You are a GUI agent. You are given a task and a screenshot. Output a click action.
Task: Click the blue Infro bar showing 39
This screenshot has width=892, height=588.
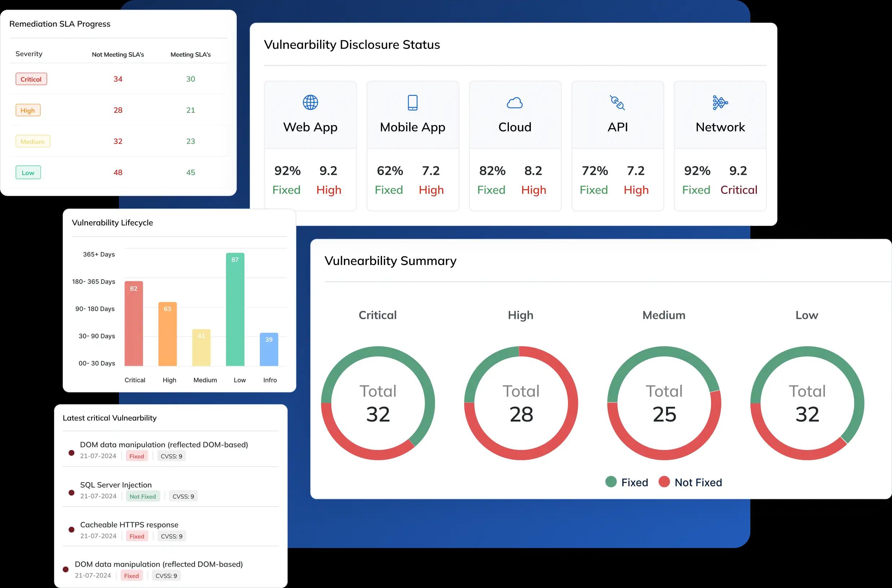coord(269,350)
